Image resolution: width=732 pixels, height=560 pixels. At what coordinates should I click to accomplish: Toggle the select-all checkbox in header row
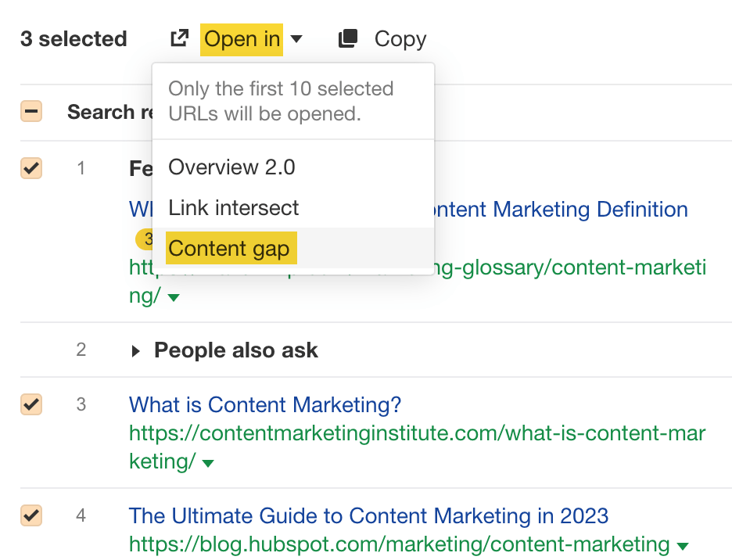31,112
